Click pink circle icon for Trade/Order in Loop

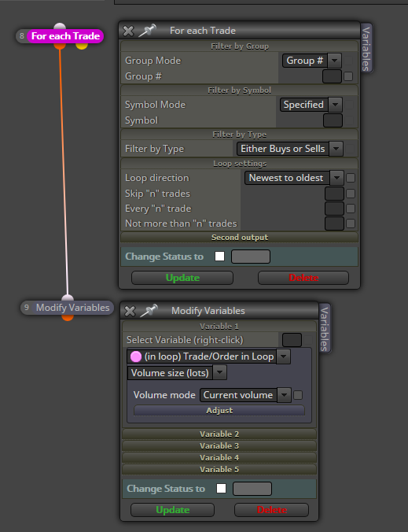click(136, 357)
